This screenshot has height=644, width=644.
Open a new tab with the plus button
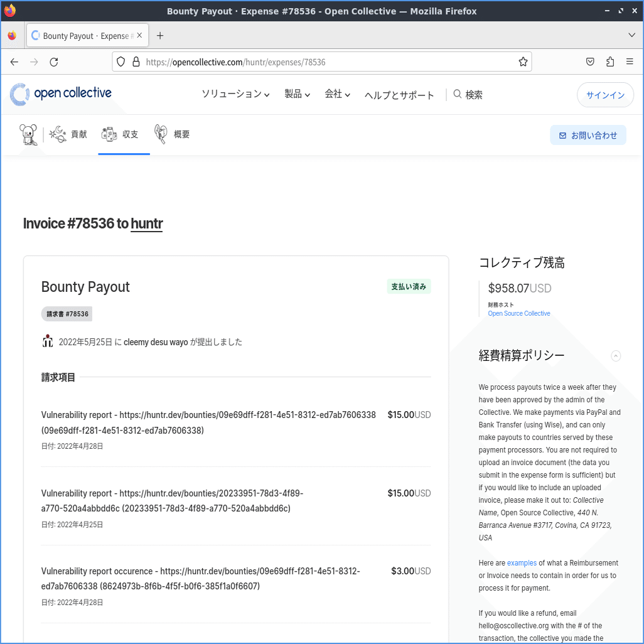point(160,36)
